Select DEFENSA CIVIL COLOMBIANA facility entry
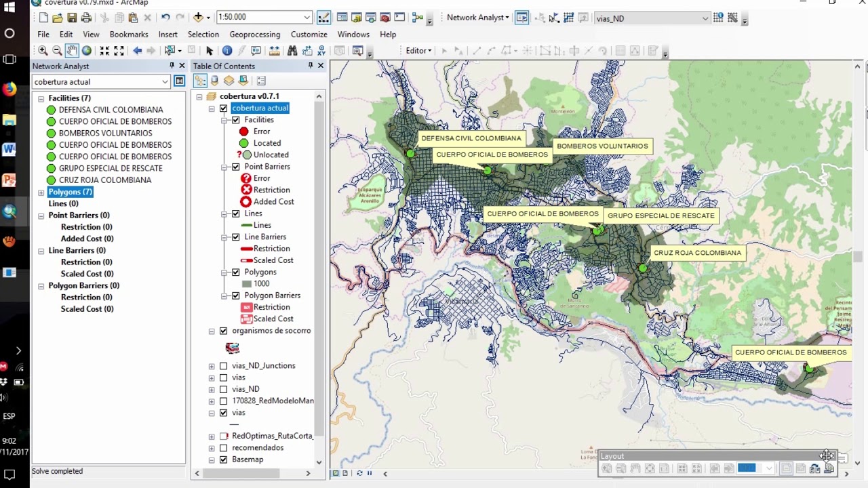Screen dimensions: 868x488 111,110
